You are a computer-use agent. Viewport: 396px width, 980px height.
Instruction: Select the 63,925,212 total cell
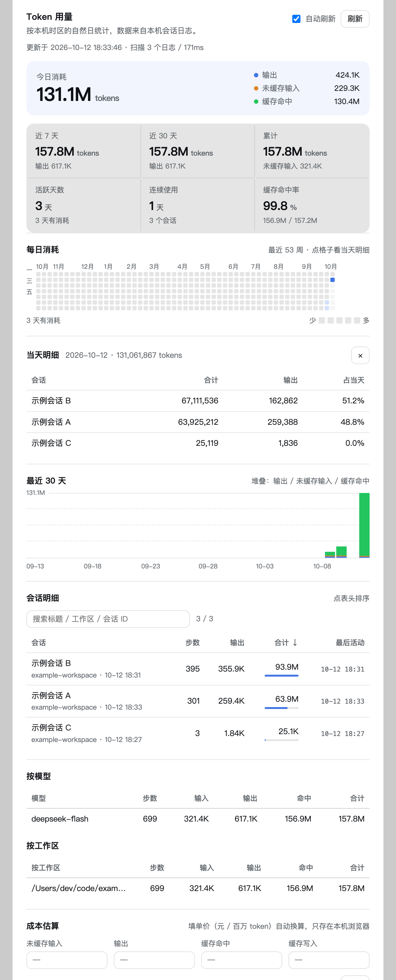198,422
